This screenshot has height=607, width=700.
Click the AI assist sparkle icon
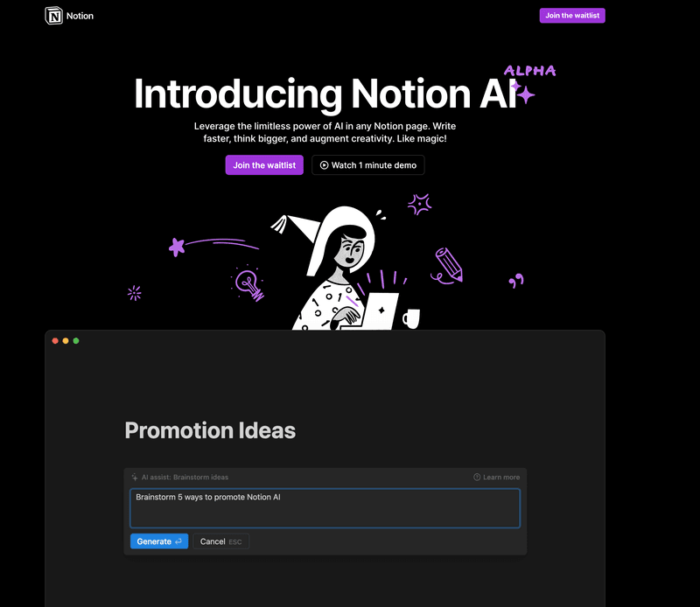[135, 477]
